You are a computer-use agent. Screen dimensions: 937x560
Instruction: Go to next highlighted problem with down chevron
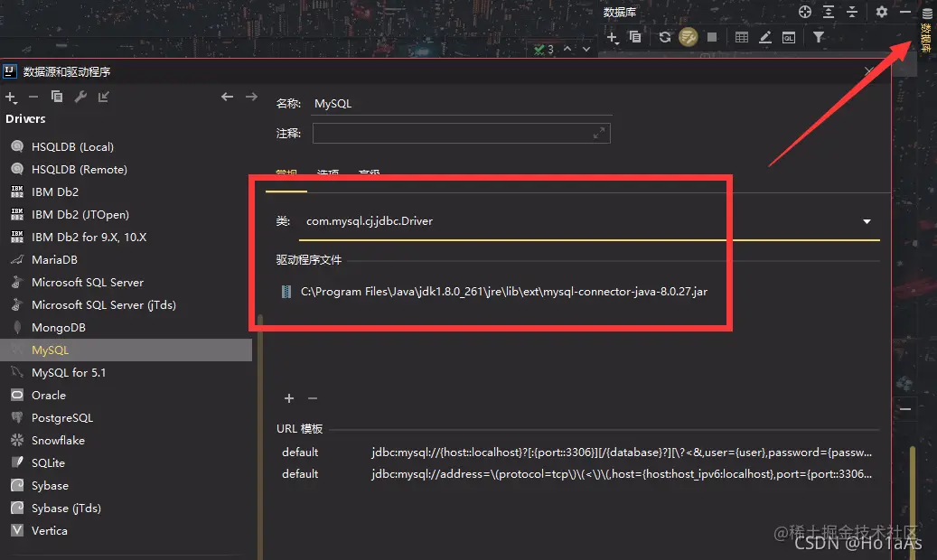586,49
